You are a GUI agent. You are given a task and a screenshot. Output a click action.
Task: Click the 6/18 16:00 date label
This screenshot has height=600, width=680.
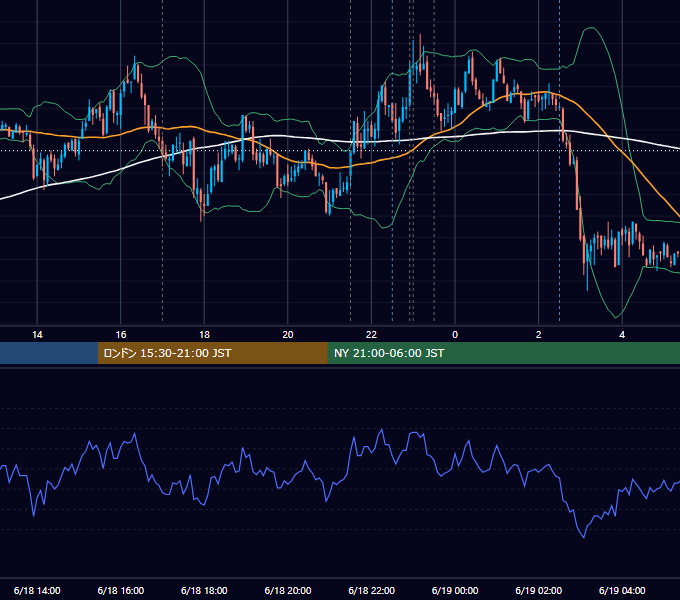point(121,590)
